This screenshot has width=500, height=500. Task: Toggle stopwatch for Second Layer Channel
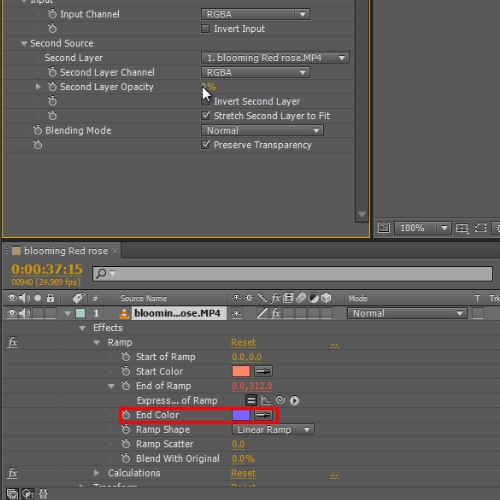point(52,72)
